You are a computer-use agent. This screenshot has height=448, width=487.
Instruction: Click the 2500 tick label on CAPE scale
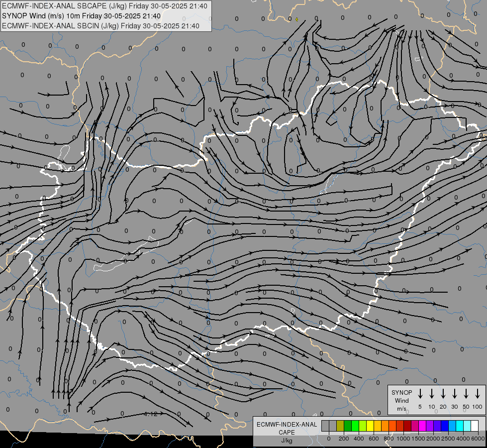click(448, 439)
